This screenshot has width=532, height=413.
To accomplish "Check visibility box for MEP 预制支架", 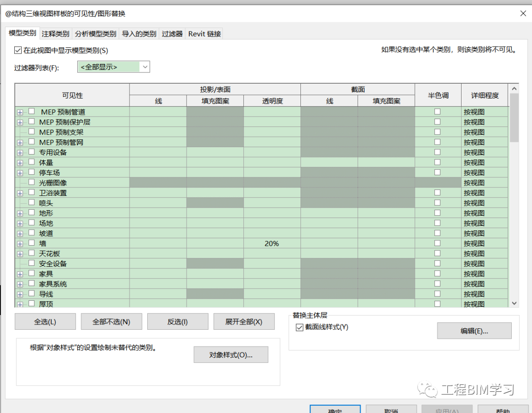I will (x=32, y=131).
